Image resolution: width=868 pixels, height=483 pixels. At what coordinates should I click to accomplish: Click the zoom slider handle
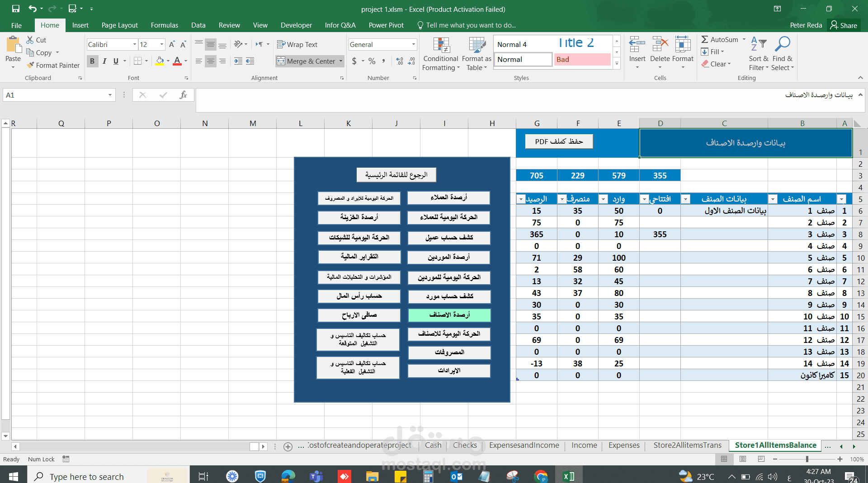coord(807,459)
